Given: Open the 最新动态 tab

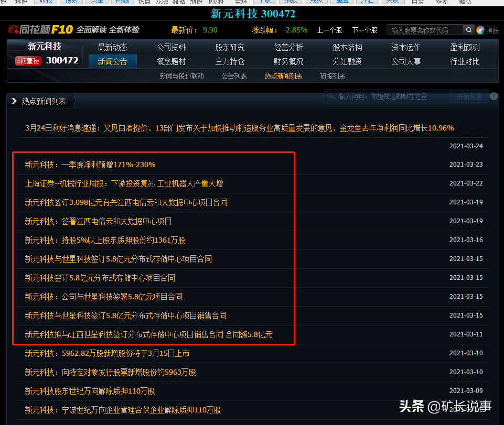Looking at the screenshot, I should (x=113, y=47).
